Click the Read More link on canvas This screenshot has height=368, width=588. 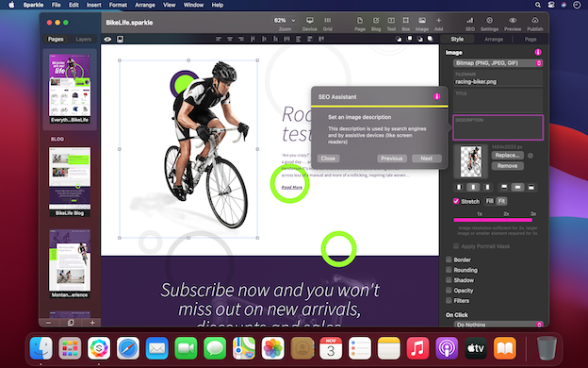(x=292, y=187)
